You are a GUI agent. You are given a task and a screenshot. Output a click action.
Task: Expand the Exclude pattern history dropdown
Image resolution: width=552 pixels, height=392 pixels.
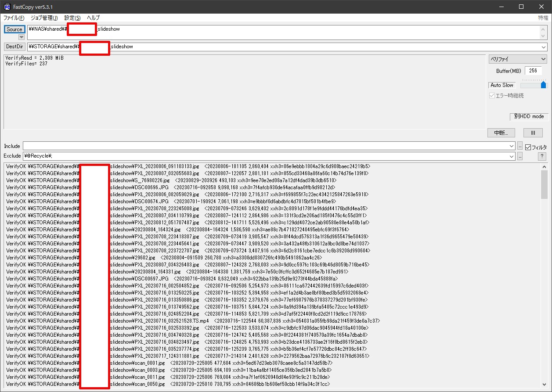[x=512, y=156]
